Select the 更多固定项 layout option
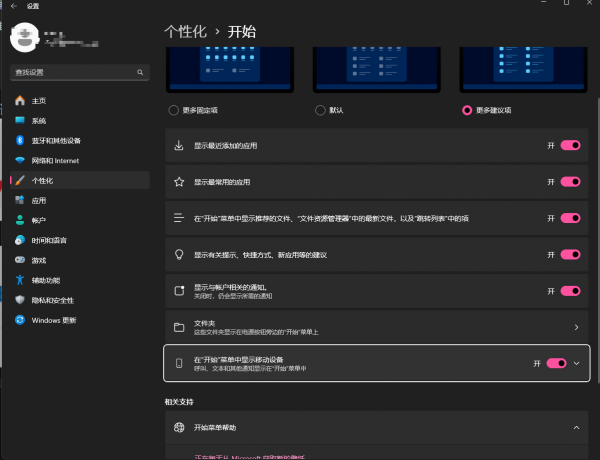The width and height of the screenshot is (600, 460). (x=193, y=110)
